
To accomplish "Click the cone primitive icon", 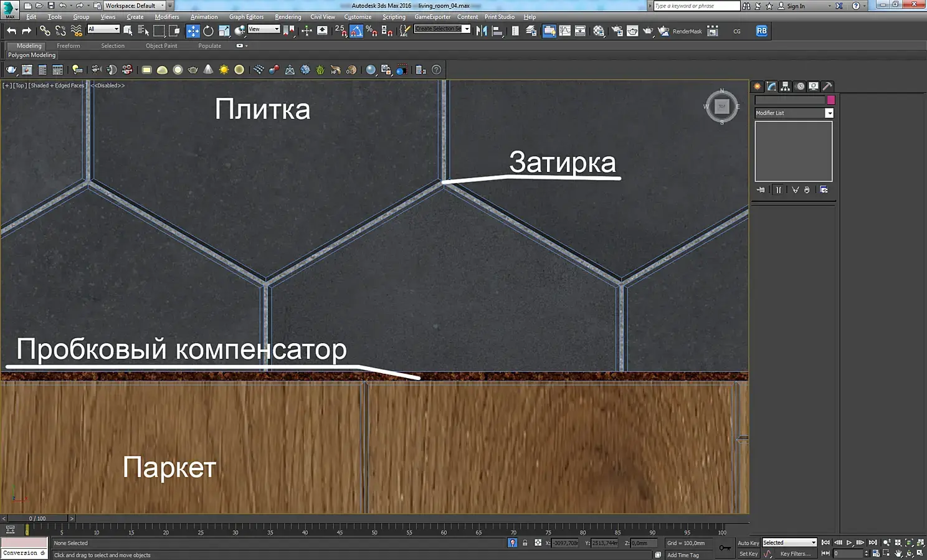I will tap(208, 70).
